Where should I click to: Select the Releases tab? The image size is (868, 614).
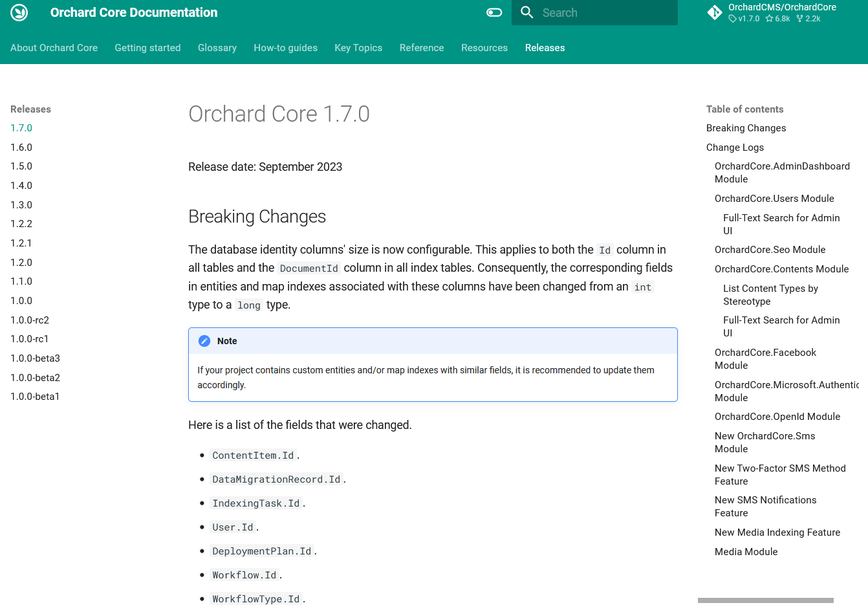tap(545, 48)
